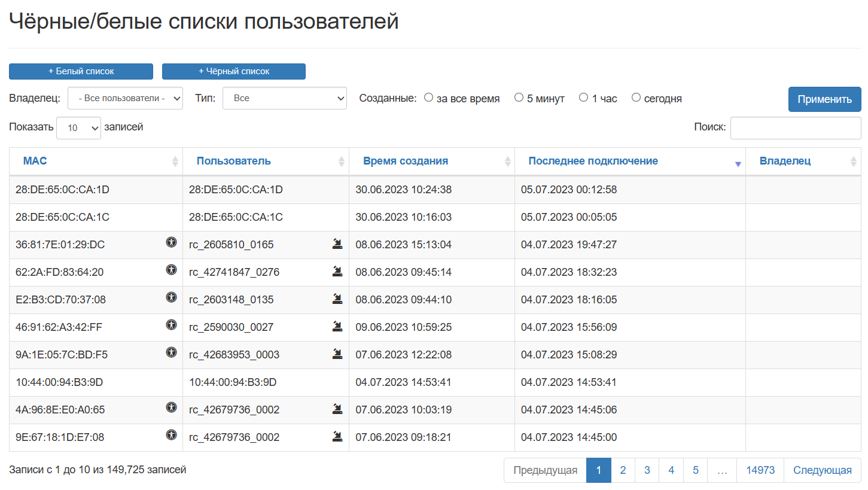
Task: Sort table by Владелец column header
Action: click(803, 162)
